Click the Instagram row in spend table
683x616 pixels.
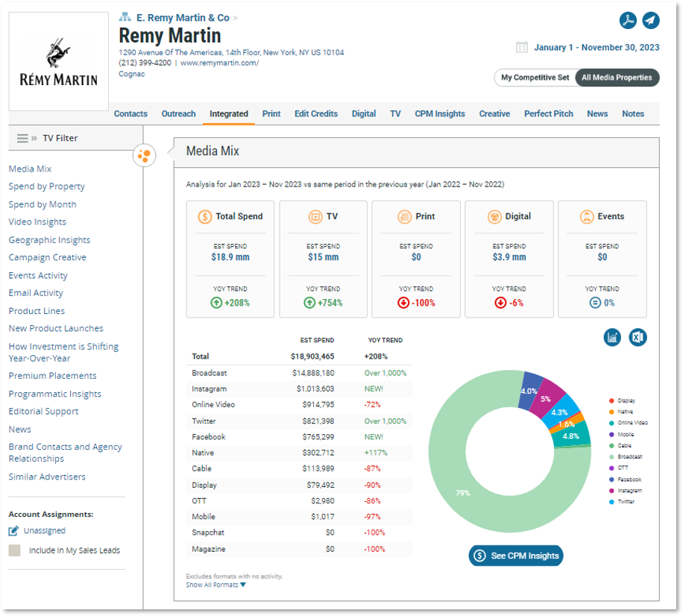click(x=299, y=389)
